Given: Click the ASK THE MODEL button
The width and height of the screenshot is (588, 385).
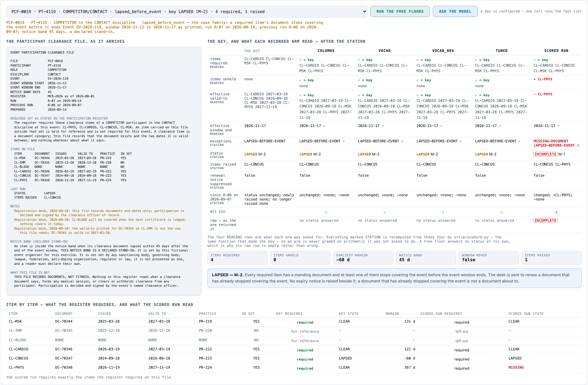Looking at the screenshot, I should coord(455,11).
